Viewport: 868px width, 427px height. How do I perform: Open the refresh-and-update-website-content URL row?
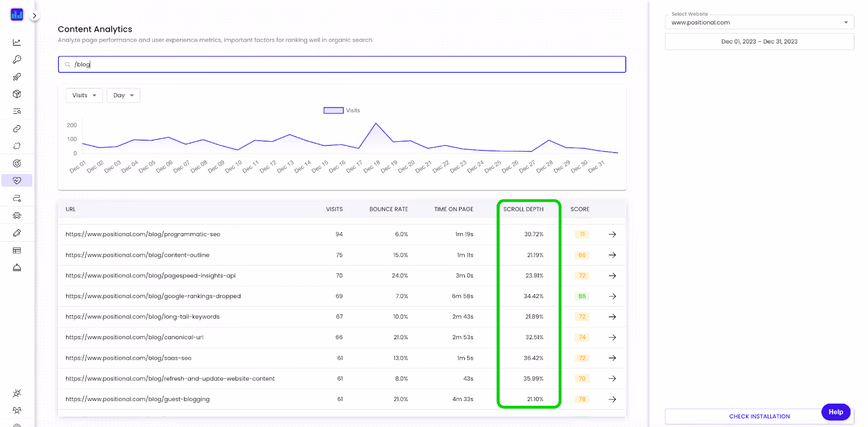pyautogui.click(x=170, y=379)
